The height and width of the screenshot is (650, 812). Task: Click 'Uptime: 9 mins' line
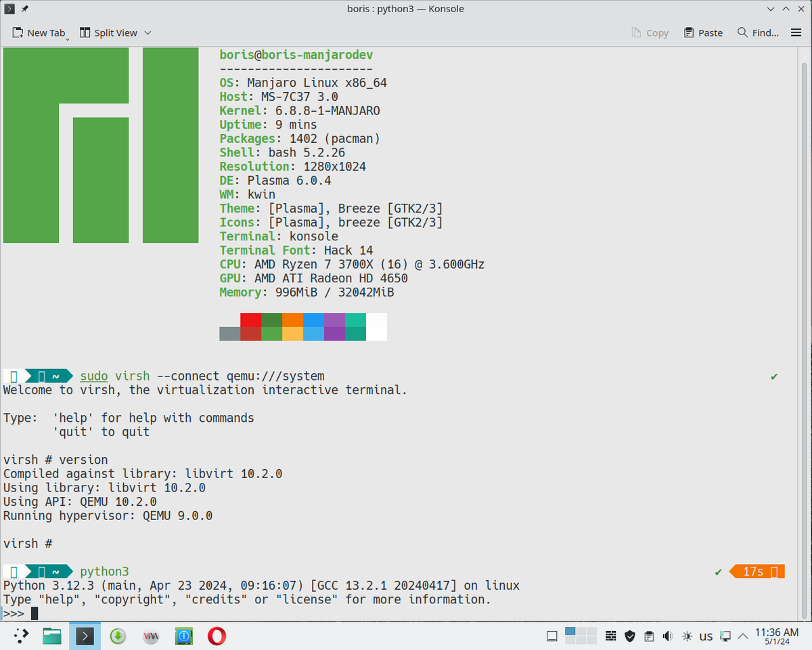pos(268,125)
